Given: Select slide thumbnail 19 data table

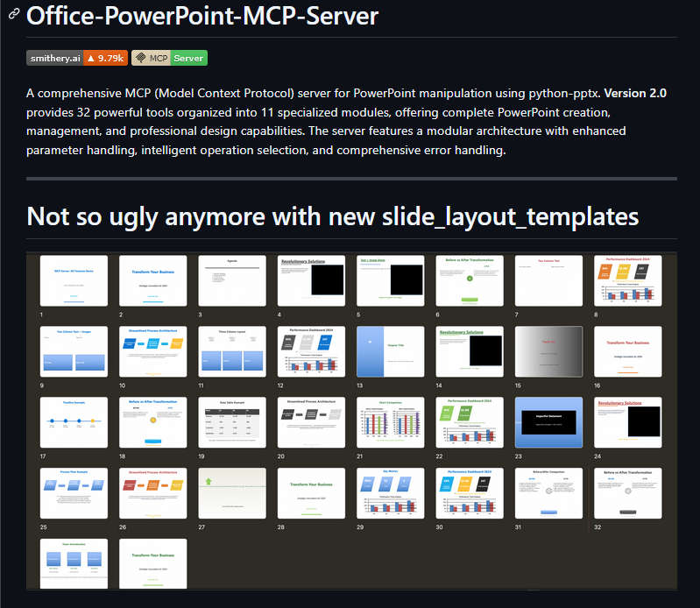Looking at the screenshot, I should click(232, 423).
